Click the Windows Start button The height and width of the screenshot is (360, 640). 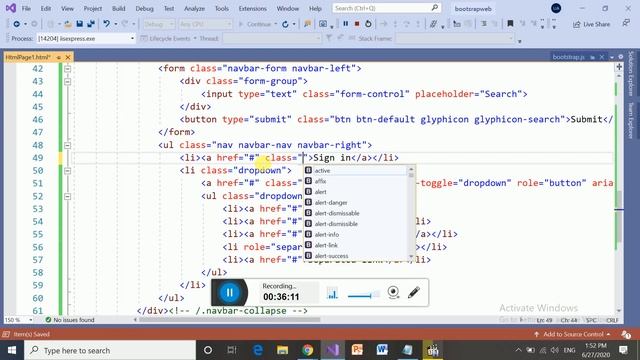click(12, 350)
